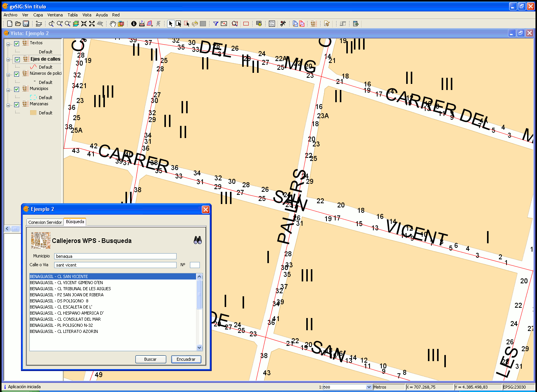Open the Ayuda menu
Viewport: 537px width, 392px height.
102,15
